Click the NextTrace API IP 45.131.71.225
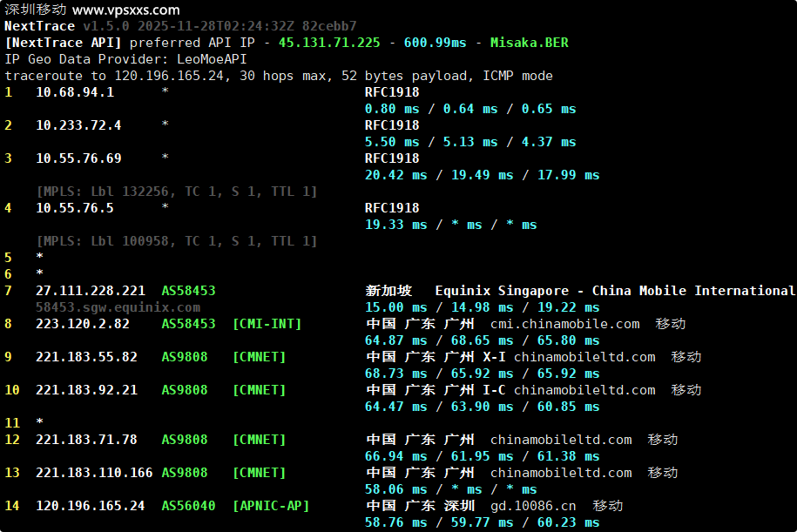The width and height of the screenshot is (797, 532). click(x=329, y=43)
